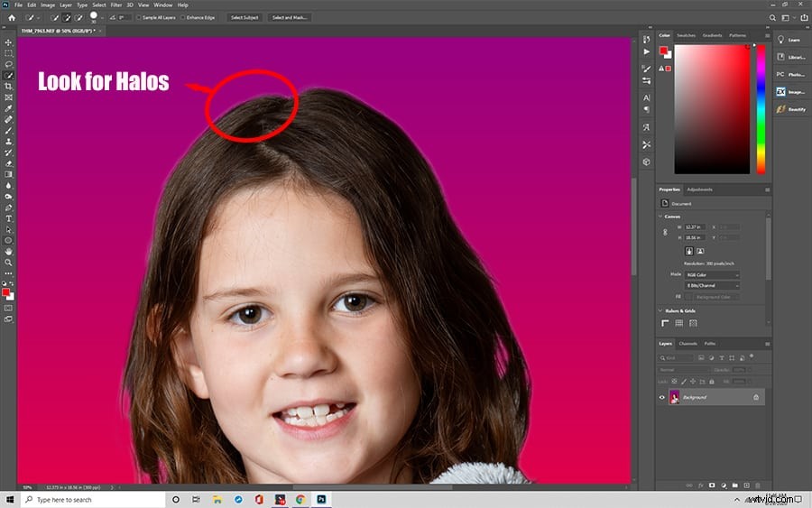
Task: Select the Quick Selection tool in toolbox
Action: point(8,76)
